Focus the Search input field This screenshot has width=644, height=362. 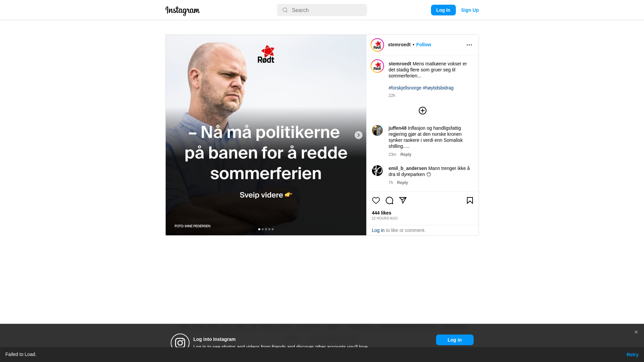point(322,10)
